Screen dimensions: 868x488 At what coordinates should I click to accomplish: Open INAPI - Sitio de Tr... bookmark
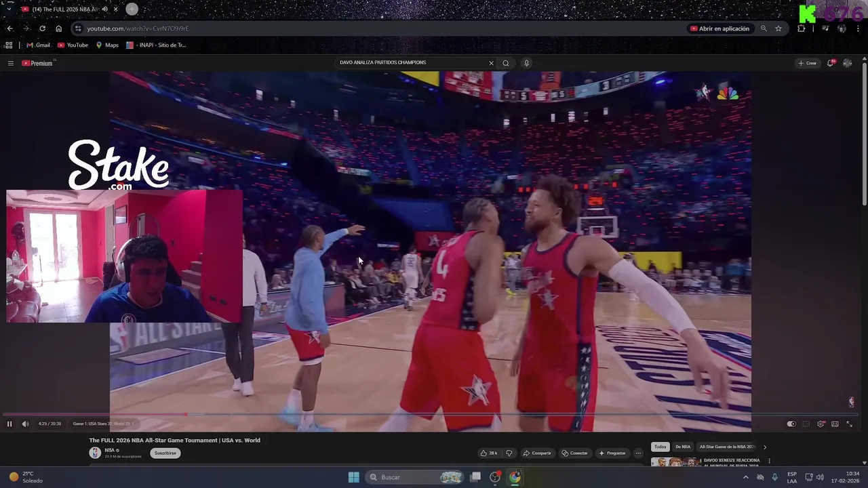point(156,45)
